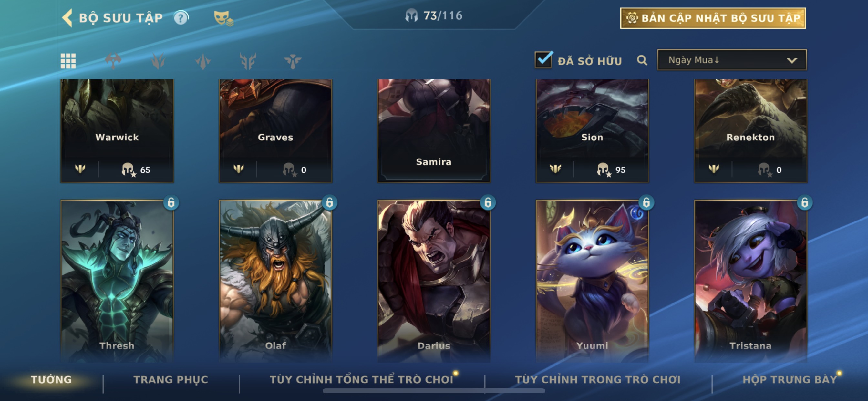The image size is (868, 401).
Task: Expand the sort dropdown chevron arrow
Action: pos(792,61)
